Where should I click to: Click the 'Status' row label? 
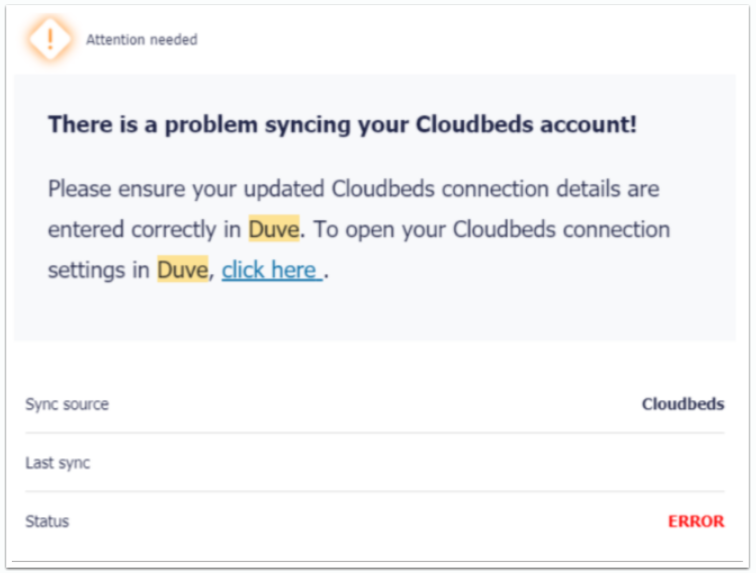(x=47, y=521)
